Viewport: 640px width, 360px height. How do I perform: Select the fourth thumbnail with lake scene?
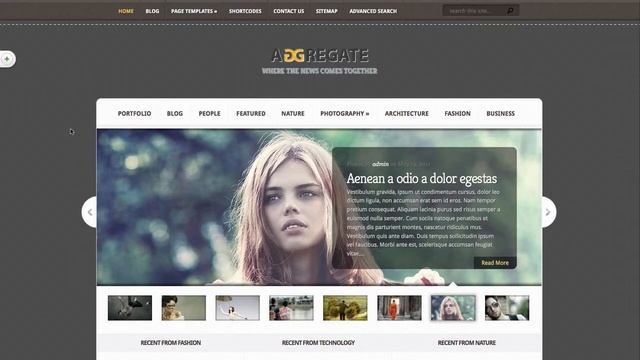click(x=291, y=308)
